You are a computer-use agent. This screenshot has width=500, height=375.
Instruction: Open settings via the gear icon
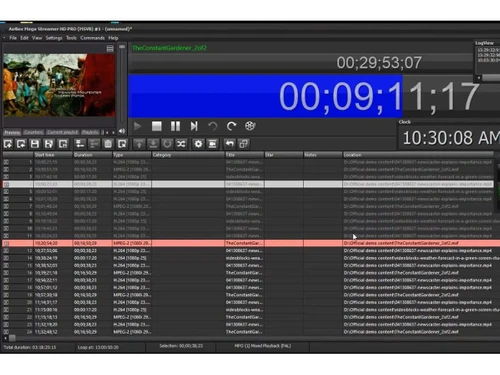(x=198, y=144)
